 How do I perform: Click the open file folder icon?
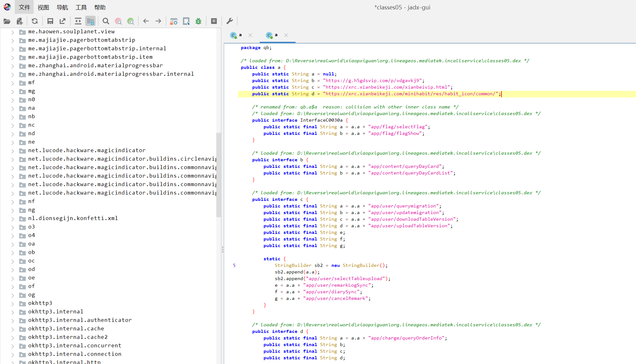(7, 21)
